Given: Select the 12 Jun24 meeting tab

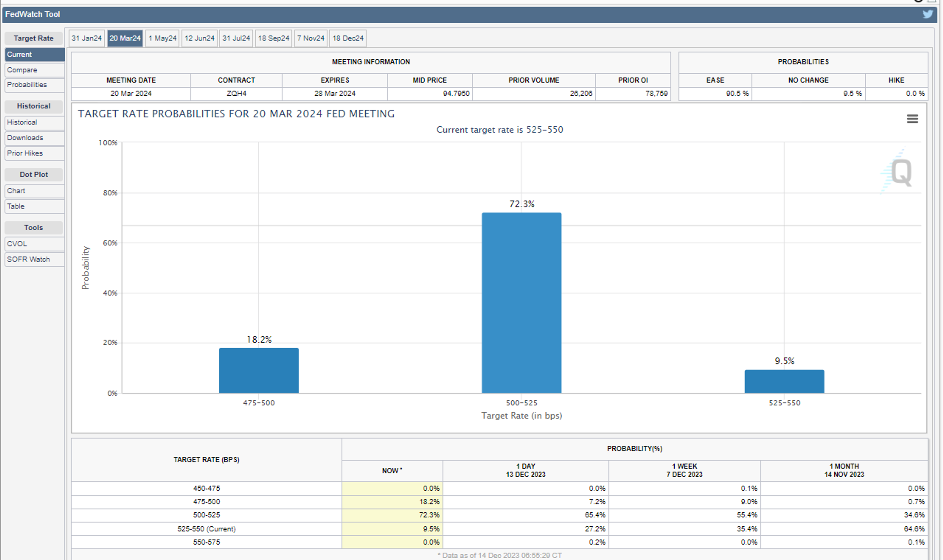Looking at the screenshot, I should tap(199, 38).
